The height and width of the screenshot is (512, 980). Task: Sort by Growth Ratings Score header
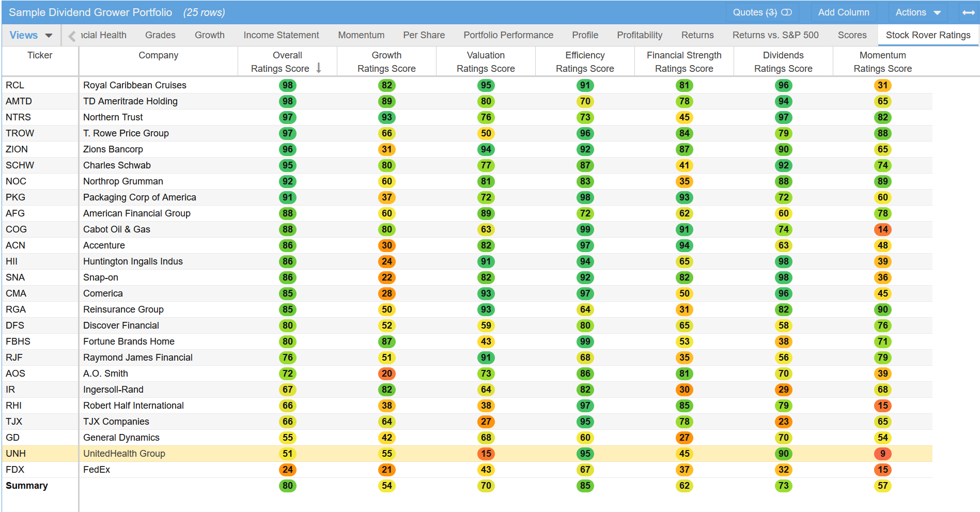pyautogui.click(x=386, y=62)
